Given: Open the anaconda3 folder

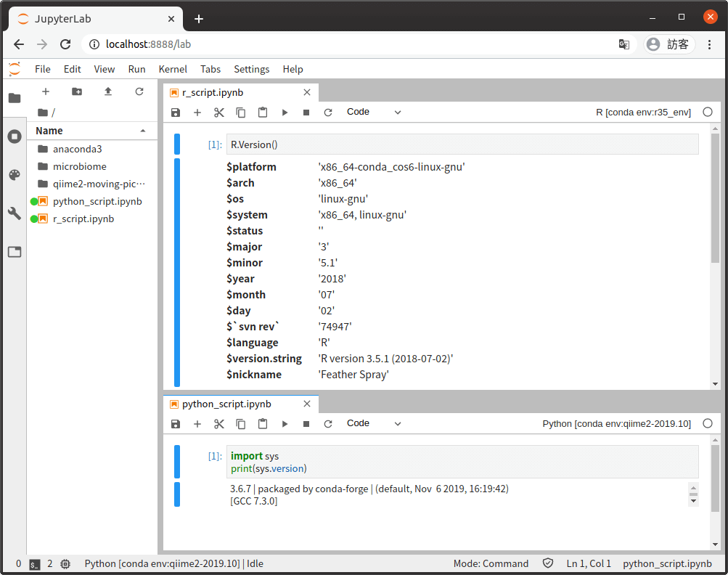Looking at the screenshot, I should [92, 149].
